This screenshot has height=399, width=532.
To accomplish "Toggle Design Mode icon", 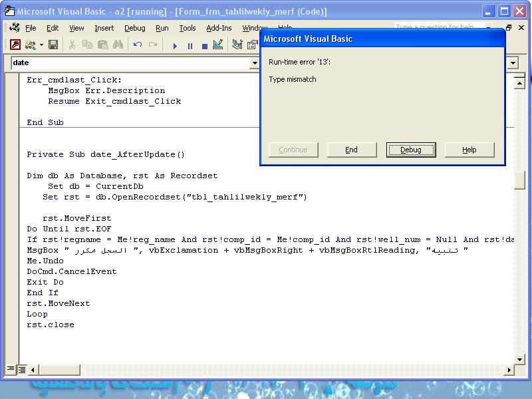I will (x=218, y=45).
